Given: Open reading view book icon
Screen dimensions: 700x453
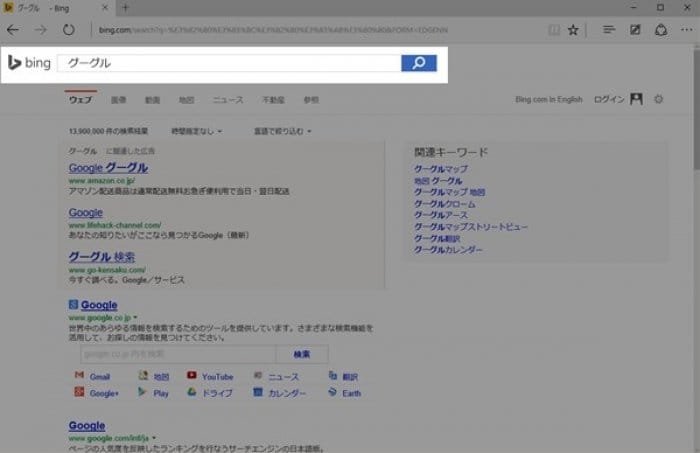Looking at the screenshot, I should (x=554, y=30).
